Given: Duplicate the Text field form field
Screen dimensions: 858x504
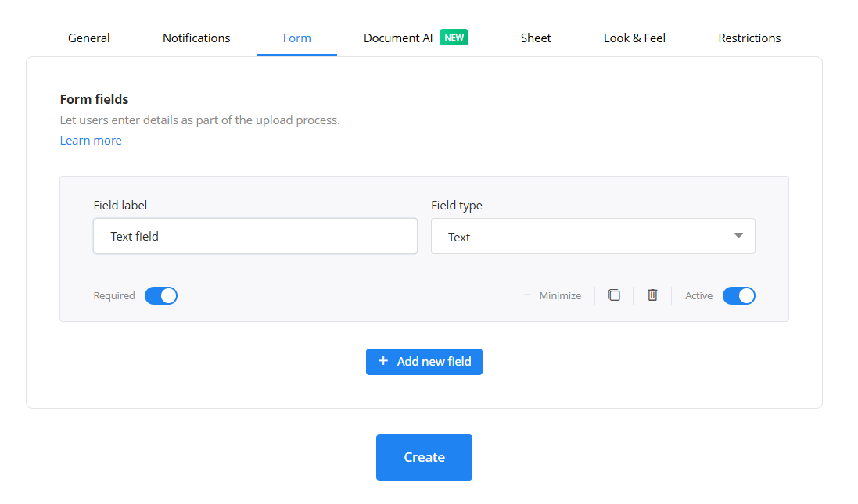Looking at the screenshot, I should pyautogui.click(x=614, y=295).
